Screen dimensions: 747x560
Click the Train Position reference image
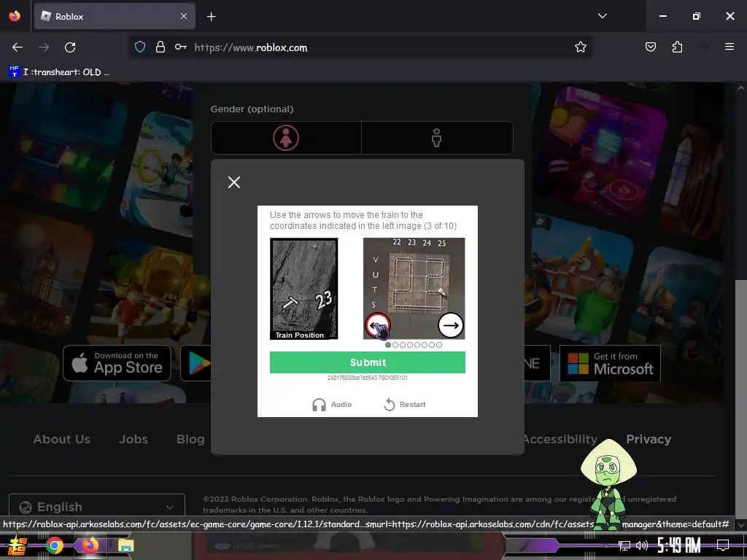coord(304,289)
